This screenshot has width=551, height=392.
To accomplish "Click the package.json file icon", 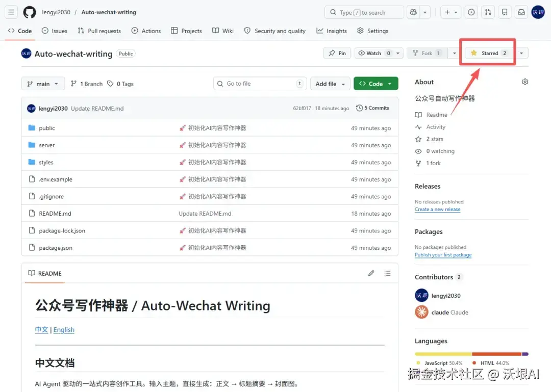I will [32, 248].
